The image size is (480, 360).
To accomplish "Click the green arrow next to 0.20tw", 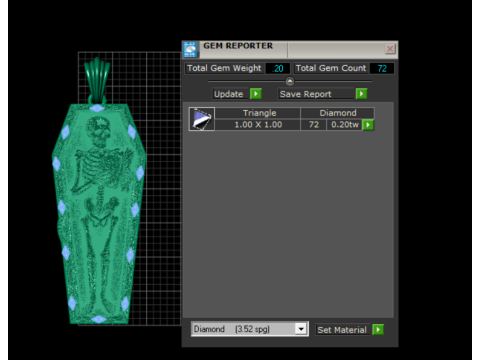I will tap(368, 125).
